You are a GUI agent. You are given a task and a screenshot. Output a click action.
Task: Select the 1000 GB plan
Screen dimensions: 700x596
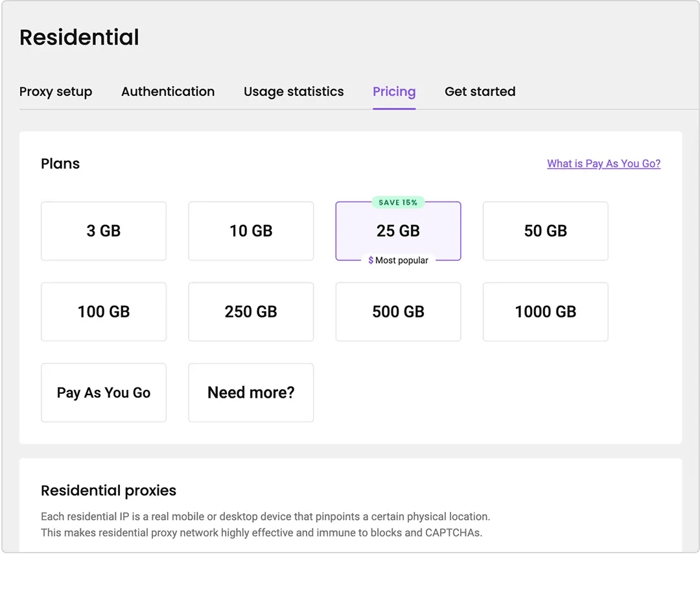[x=546, y=312]
